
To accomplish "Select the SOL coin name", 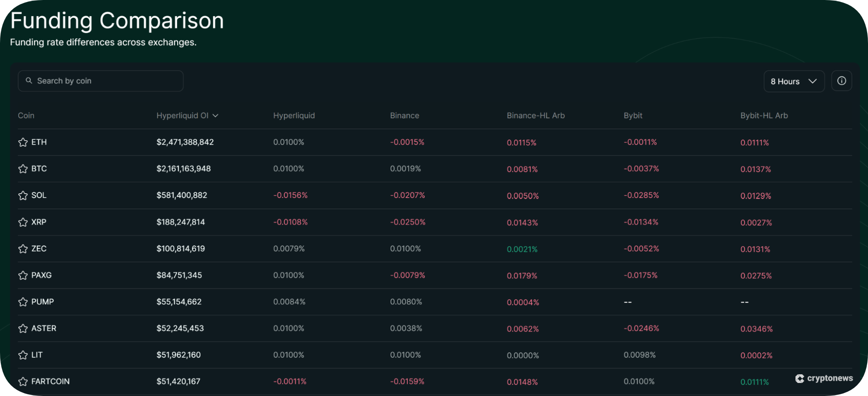I will (39, 195).
